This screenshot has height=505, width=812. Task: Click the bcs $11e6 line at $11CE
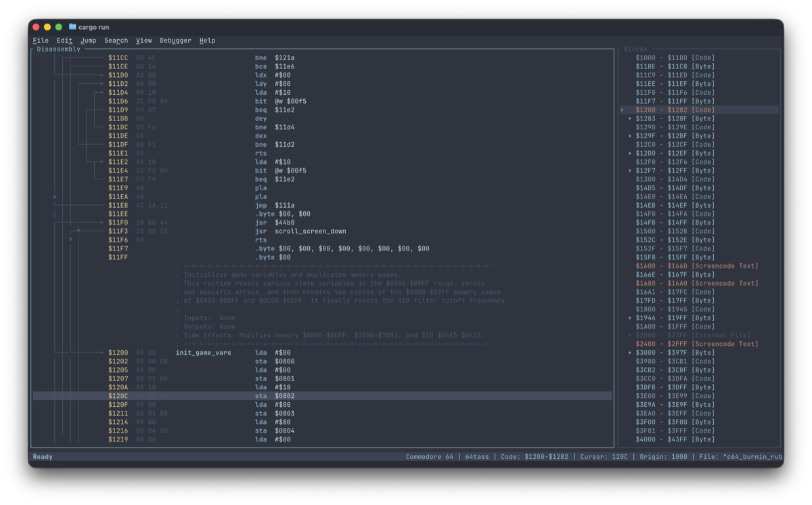tap(275, 66)
